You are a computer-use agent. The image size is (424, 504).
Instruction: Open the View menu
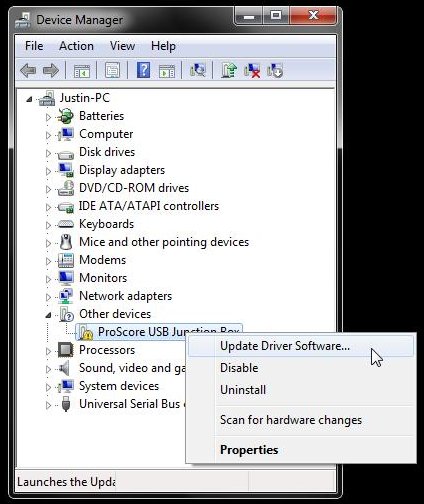[x=122, y=46]
